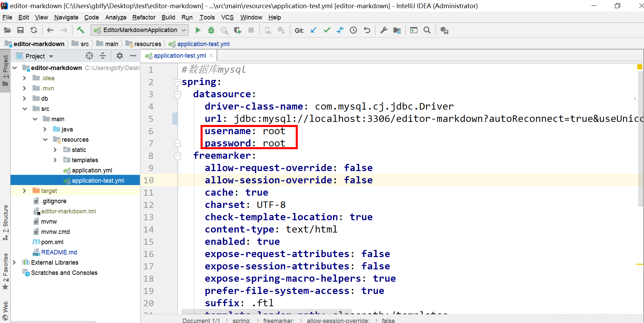Search everywhere with the magnifier icon
The height and width of the screenshot is (323, 644).
pyautogui.click(x=427, y=30)
